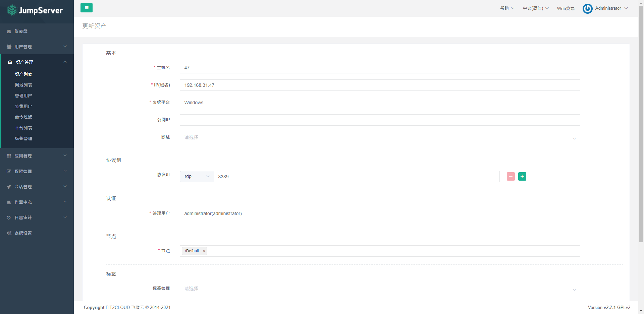Click the IP(域名) input field

(380, 85)
